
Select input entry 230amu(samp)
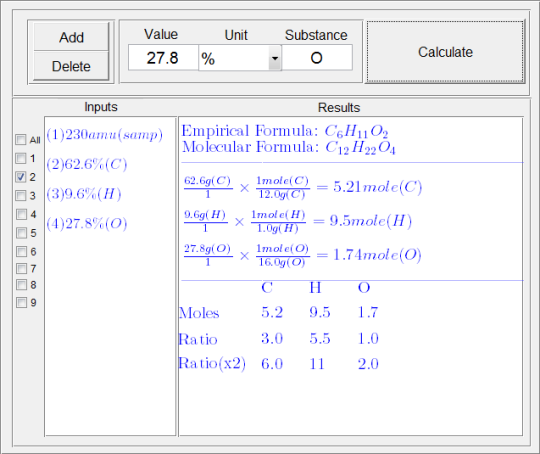tap(105, 134)
